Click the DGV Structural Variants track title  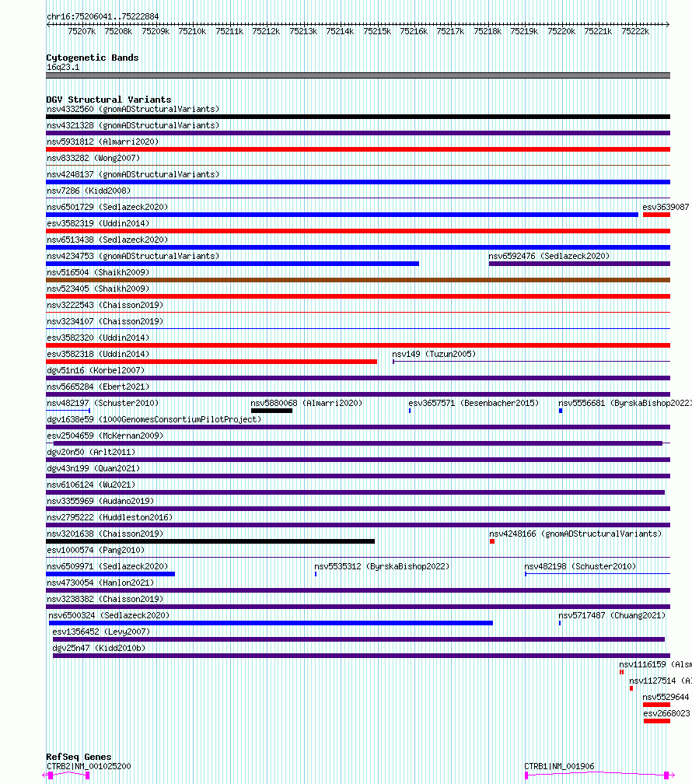(109, 100)
